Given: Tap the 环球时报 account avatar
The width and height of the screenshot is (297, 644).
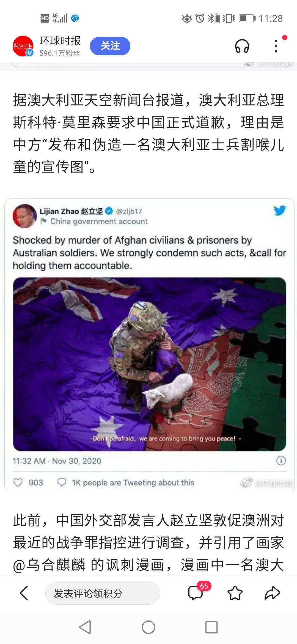Looking at the screenshot, I should (x=23, y=46).
